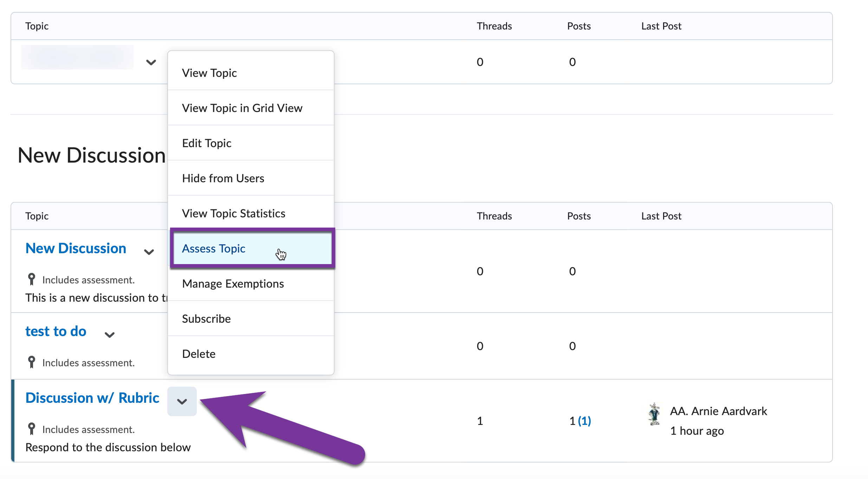Click thread count 1 for Discussion w/ Rubric
Screen dimensions: 868x479
pyautogui.click(x=480, y=421)
